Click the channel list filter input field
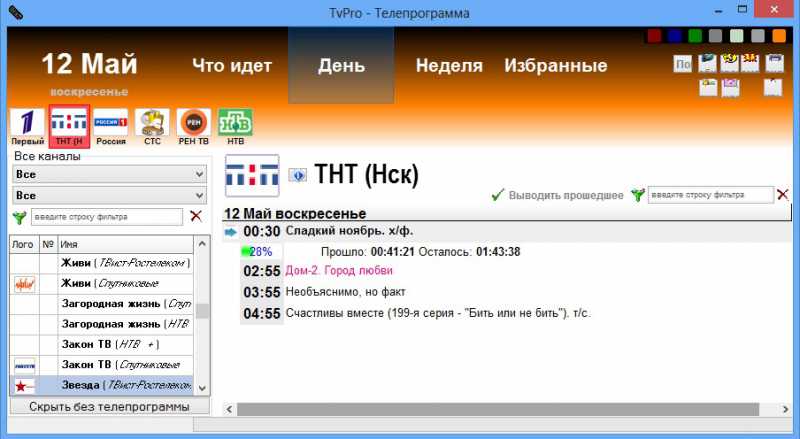 point(107,217)
